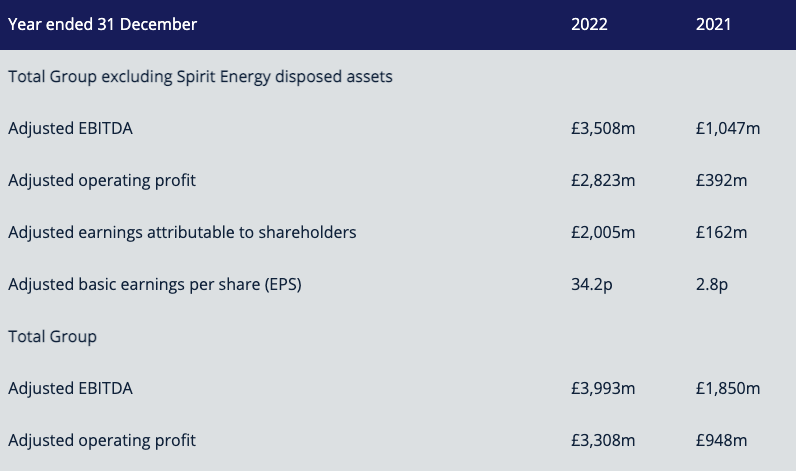The width and height of the screenshot is (796, 471).
Task: Select the £392m operating profit value
Action: (x=721, y=181)
